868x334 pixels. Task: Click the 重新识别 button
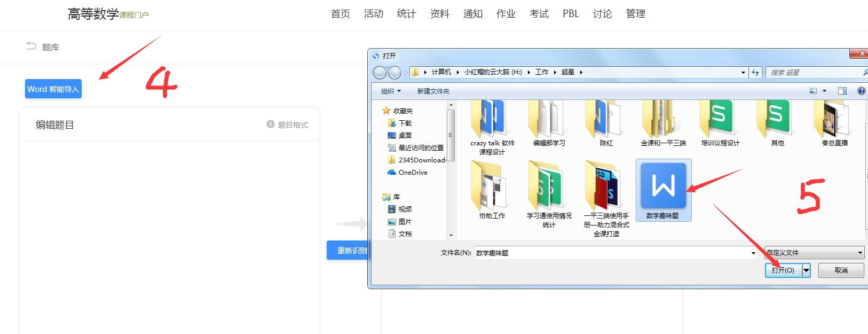point(348,250)
